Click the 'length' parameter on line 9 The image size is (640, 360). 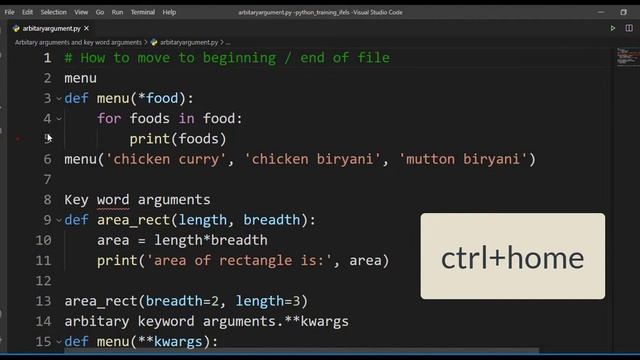click(202, 220)
